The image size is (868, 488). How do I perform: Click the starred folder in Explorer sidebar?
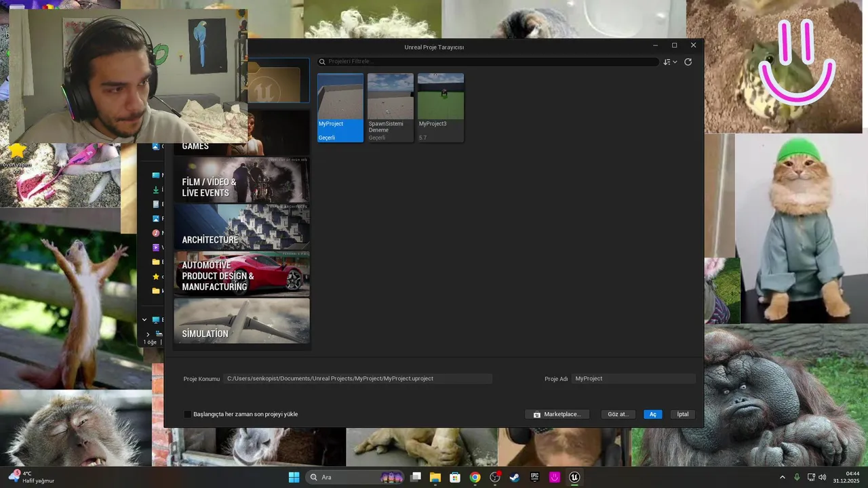coord(156,277)
